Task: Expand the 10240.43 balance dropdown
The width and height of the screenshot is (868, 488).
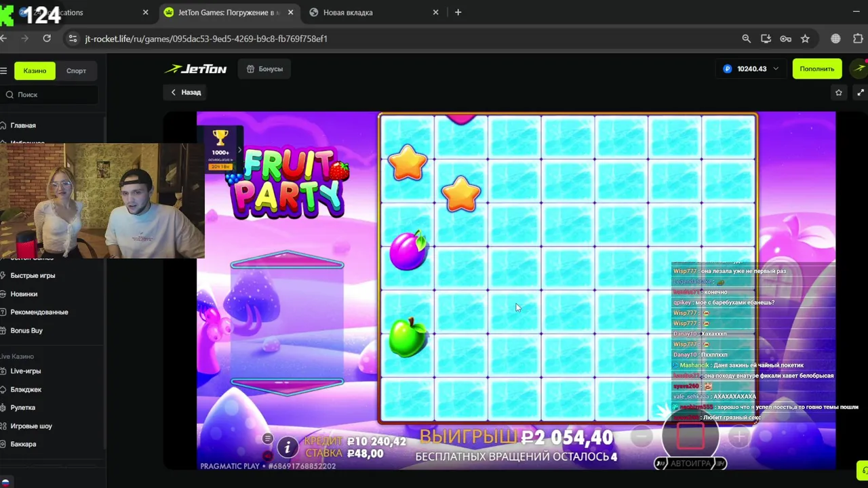Action: [751, 68]
